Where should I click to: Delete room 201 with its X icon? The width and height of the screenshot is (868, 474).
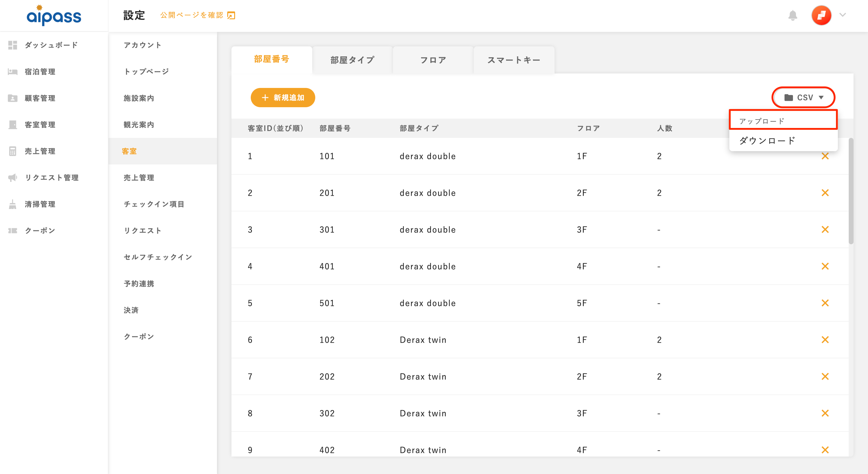coord(825,192)
